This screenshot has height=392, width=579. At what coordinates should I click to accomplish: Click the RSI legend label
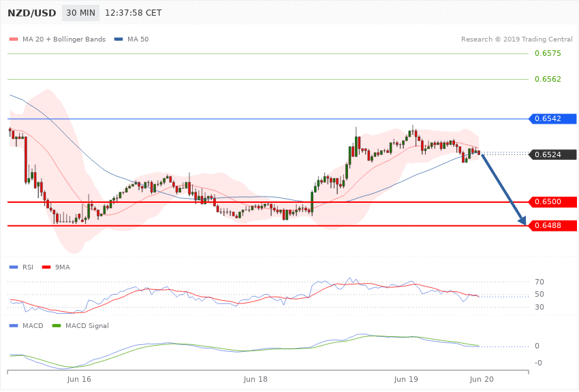[28, 267]
